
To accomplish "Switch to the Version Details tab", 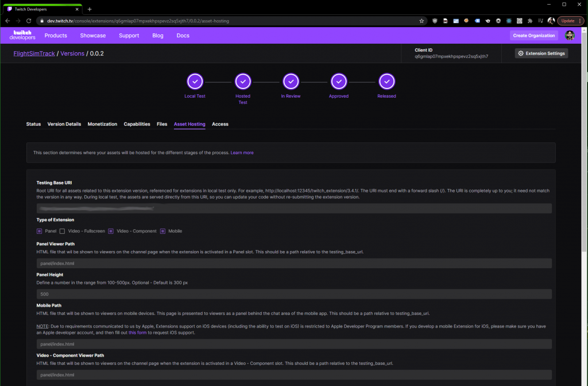I will (64, 124).
